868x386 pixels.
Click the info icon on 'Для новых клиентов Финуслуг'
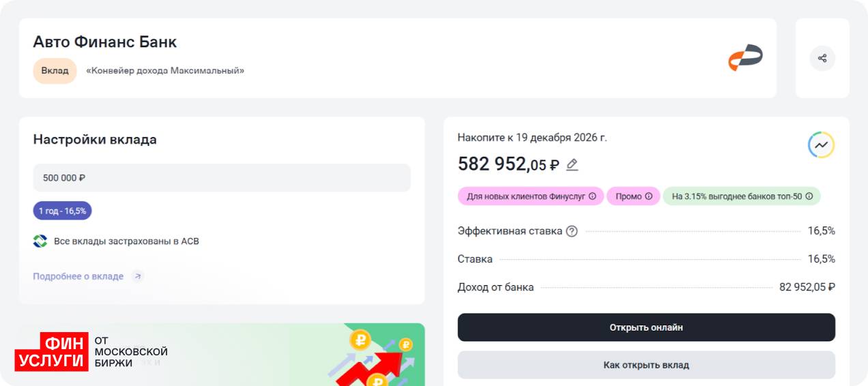592,196
